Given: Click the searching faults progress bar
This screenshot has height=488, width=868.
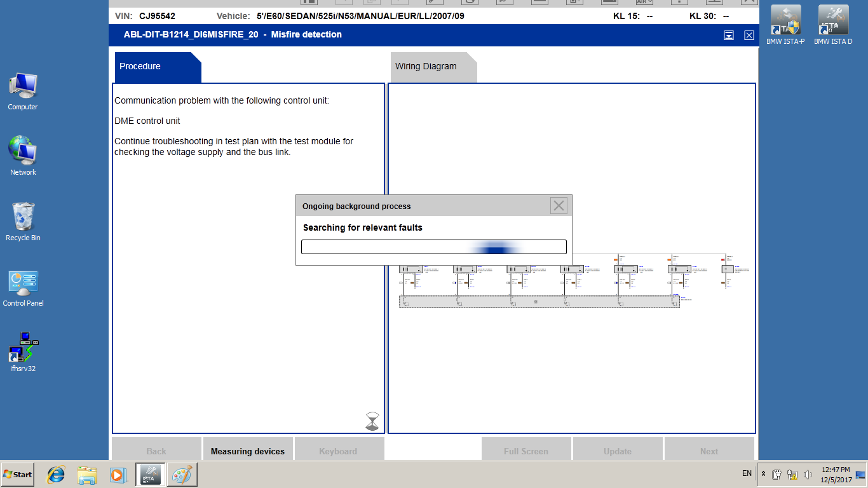Looking at the screenshot, I should 433,247.
